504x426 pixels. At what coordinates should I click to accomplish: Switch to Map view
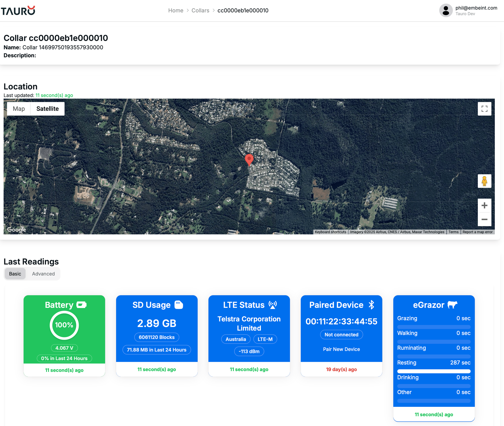tap(18, 109)
